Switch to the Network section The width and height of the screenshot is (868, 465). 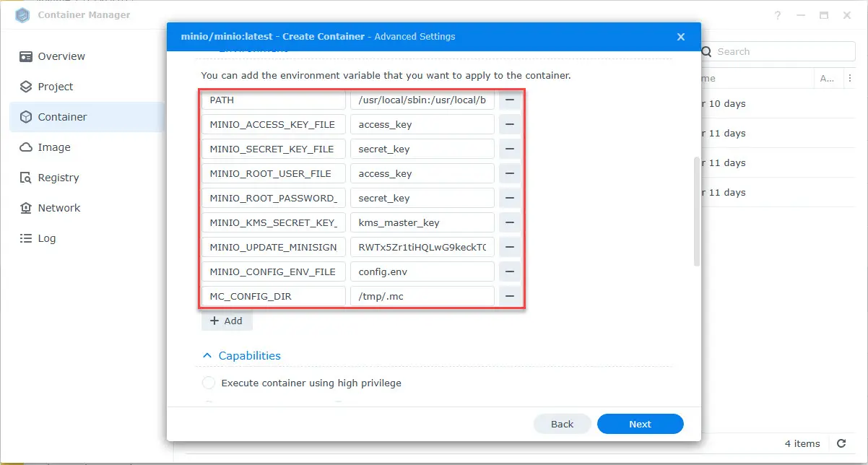pos(59,208)
